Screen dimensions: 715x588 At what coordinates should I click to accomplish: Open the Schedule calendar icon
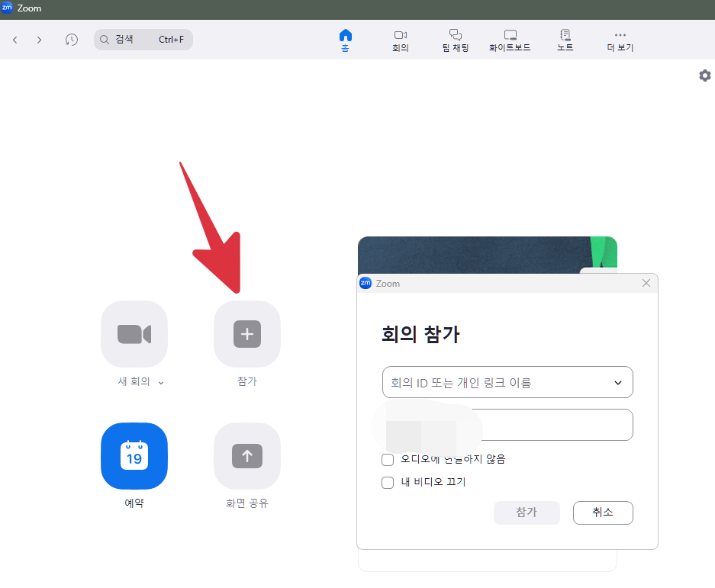134,456
